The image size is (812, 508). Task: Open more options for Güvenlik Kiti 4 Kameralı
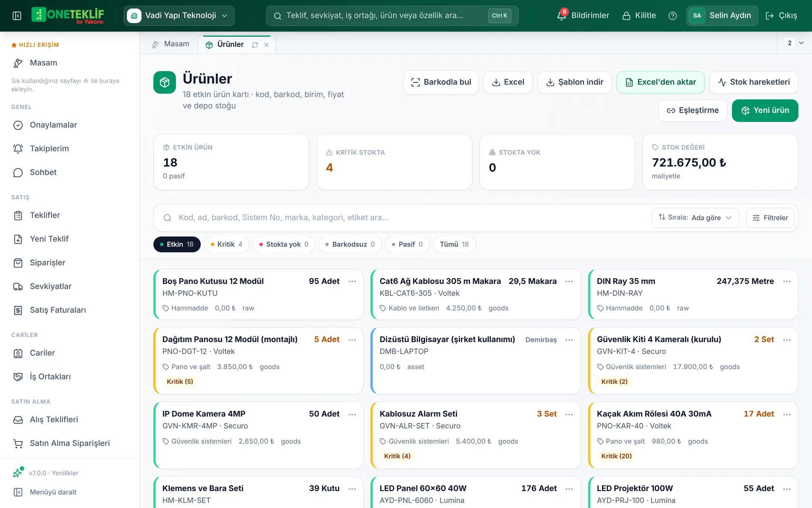787,340
